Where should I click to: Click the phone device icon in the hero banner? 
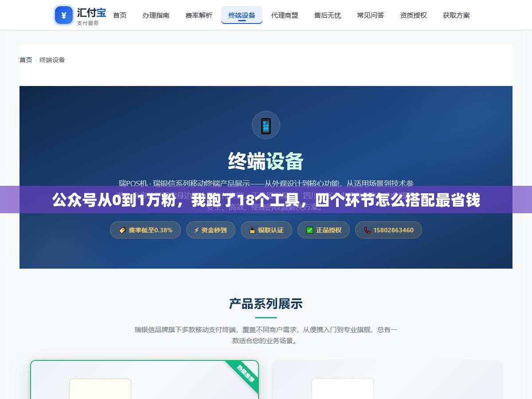266,125
